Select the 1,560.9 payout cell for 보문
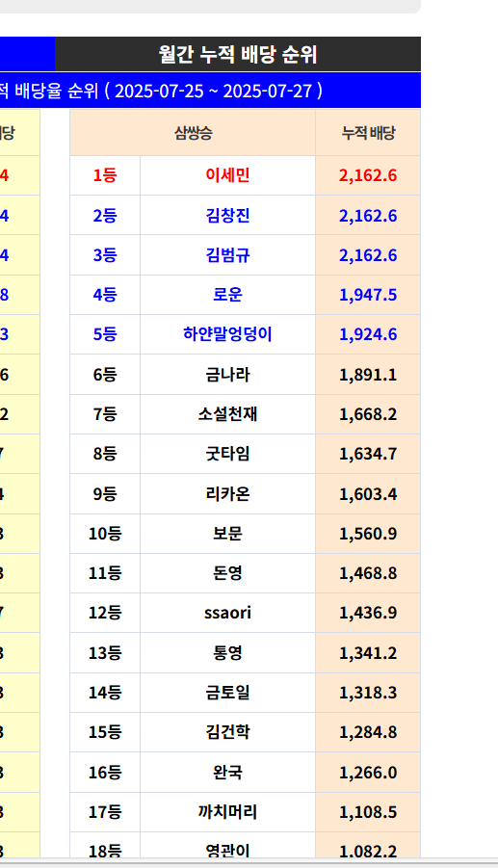Screen dimensions: 498x868 368,534
